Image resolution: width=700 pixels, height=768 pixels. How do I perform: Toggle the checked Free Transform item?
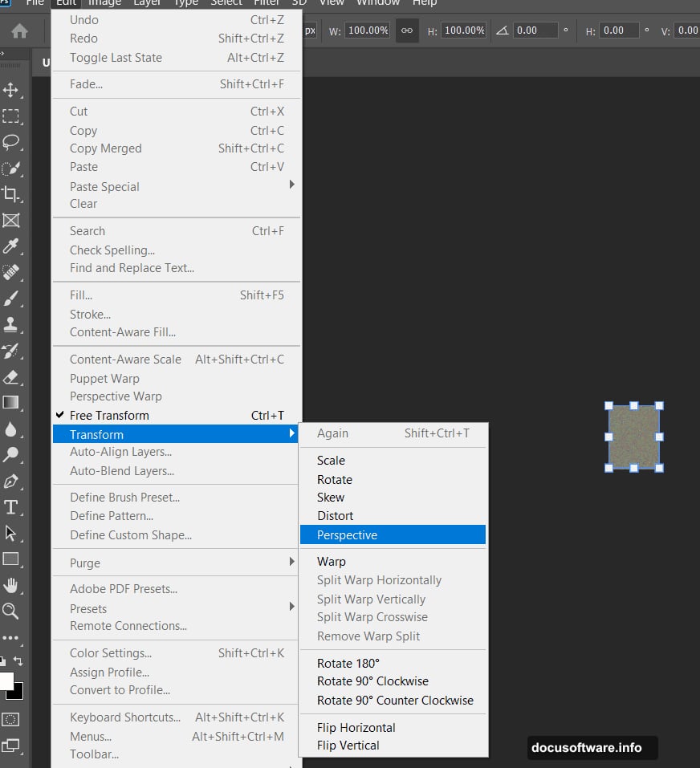pyautogui.click(x=109, y=416)
